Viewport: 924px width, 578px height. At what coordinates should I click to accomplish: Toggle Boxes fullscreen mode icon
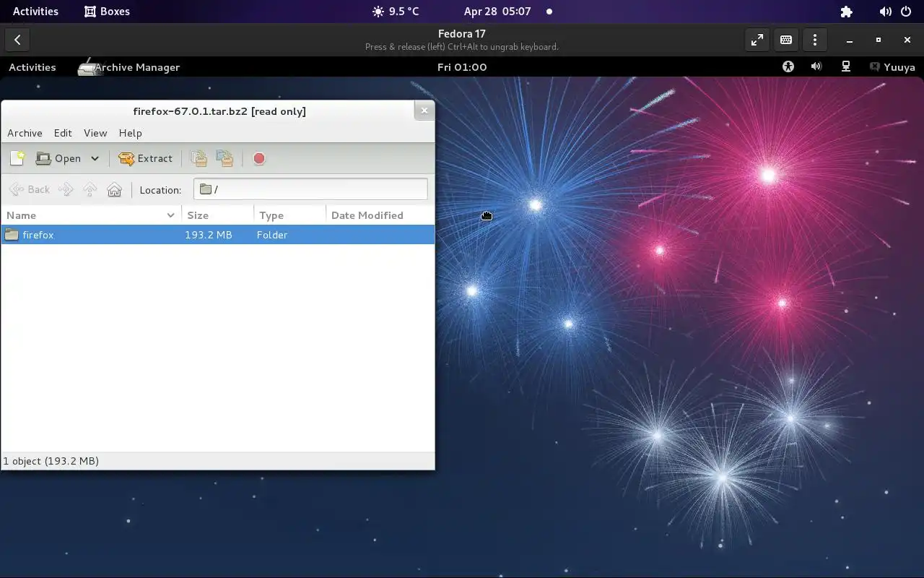pos(757,40)
